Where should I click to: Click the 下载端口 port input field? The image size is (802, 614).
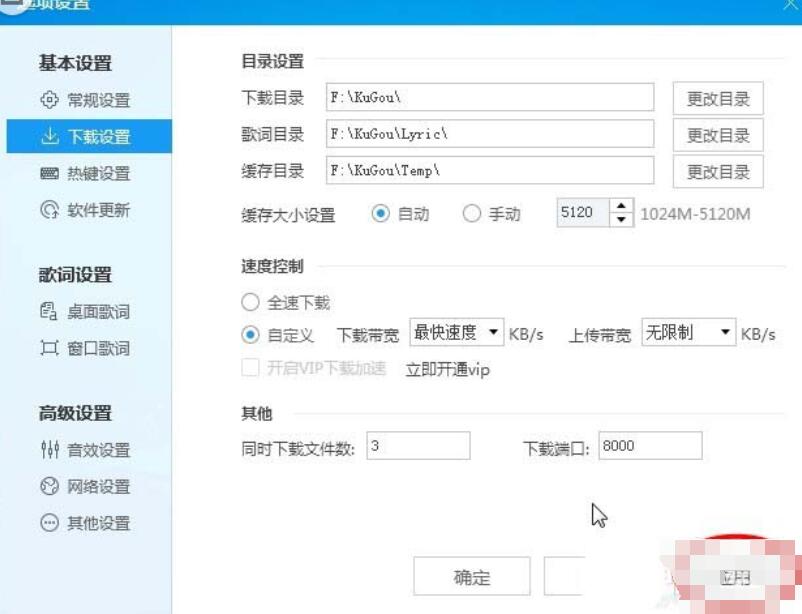pyautogui.click(x=650, y=446)
